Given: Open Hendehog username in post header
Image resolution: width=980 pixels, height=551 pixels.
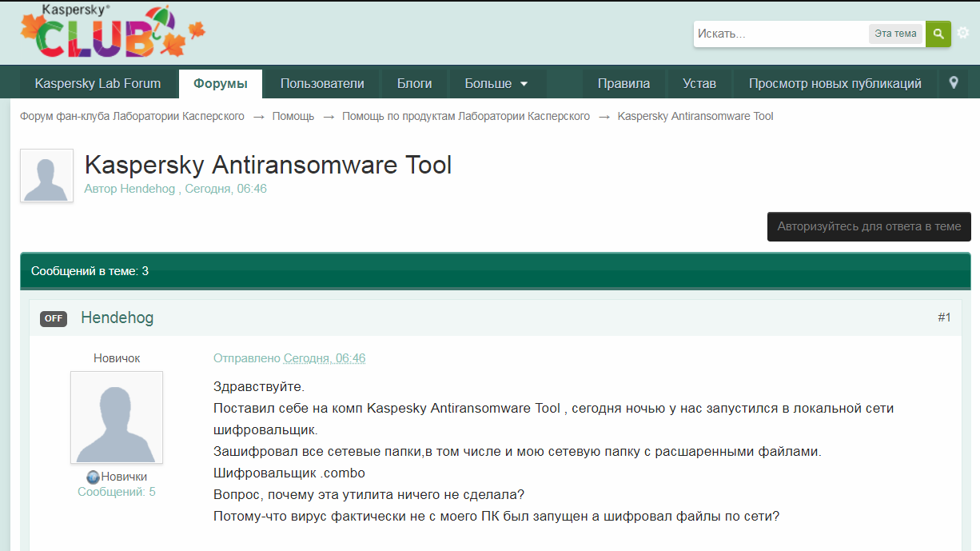Looking at the screenshot, I should (118, 317).
